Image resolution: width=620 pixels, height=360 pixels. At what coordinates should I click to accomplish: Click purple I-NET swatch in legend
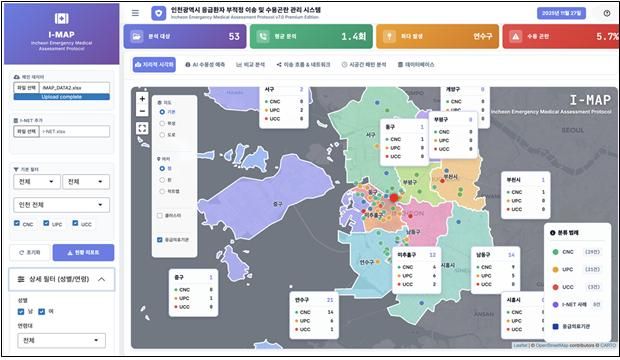point(555,305)
